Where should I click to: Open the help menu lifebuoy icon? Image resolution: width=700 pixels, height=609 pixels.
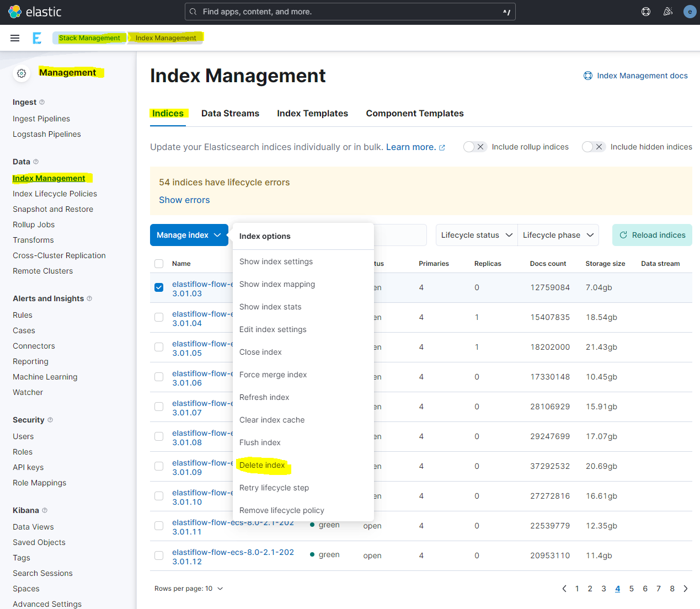click(646, 12)
